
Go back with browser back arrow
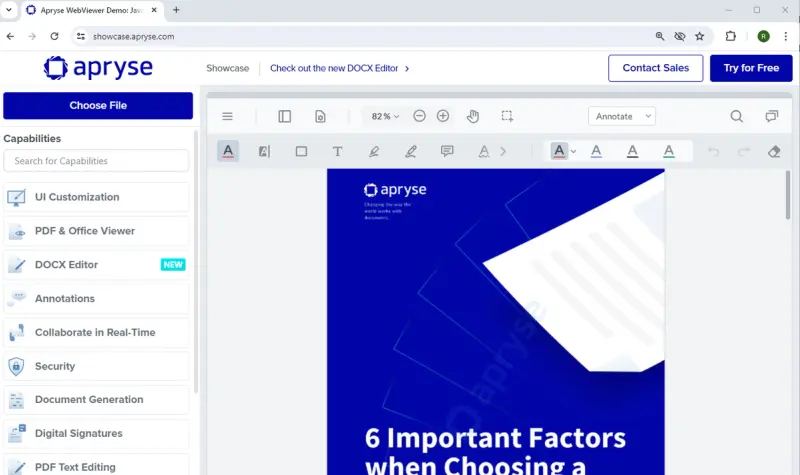10,36
